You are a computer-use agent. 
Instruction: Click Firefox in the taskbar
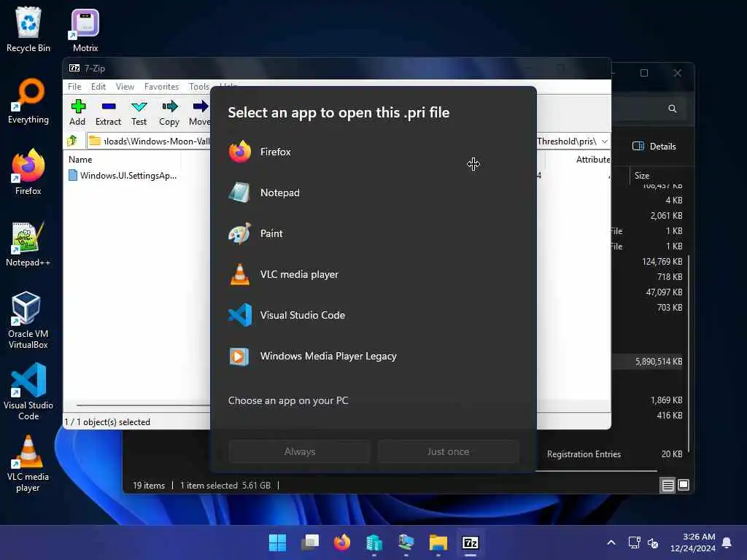(x=341, y=542)
